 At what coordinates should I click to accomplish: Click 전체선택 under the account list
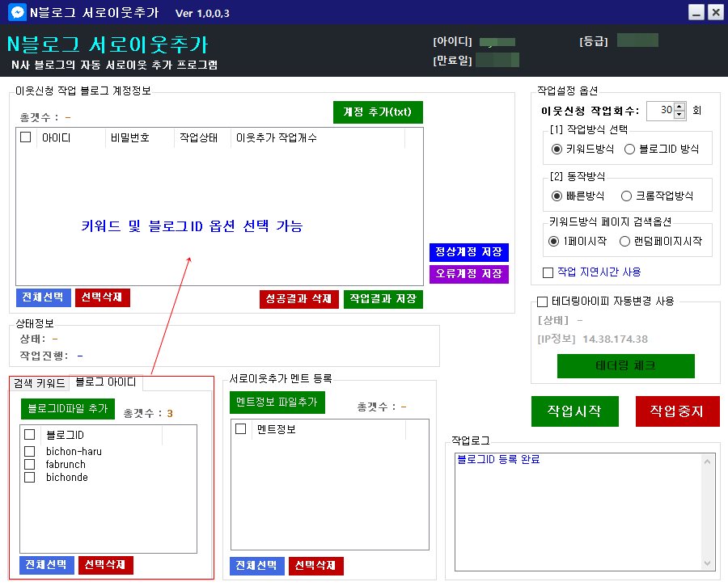[x=43, y=297]
